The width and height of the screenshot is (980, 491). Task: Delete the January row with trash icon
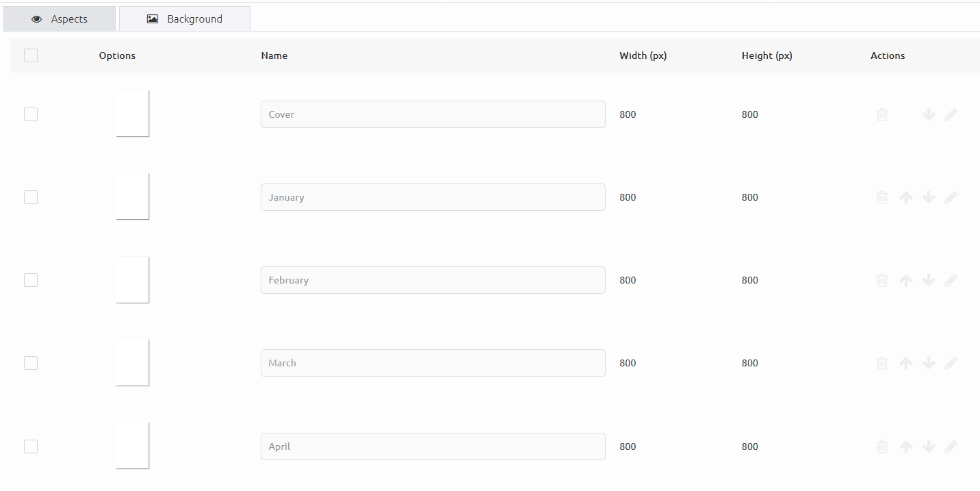pyautogui.click(x=882, y=197)
